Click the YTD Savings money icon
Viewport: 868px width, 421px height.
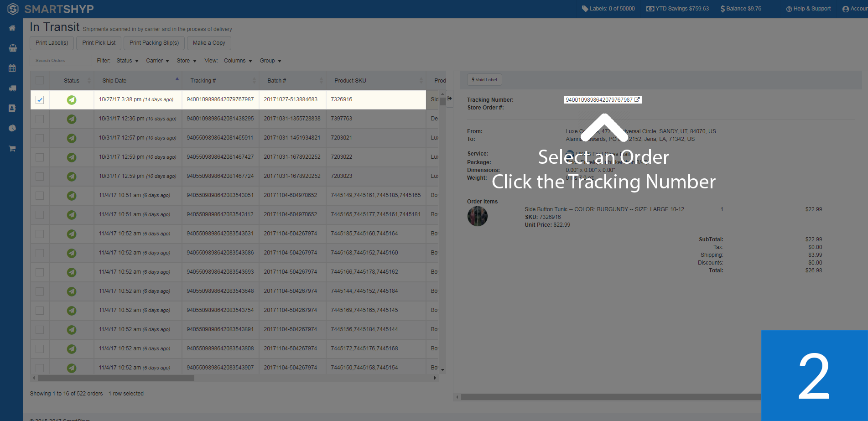[x=650, y=9]
